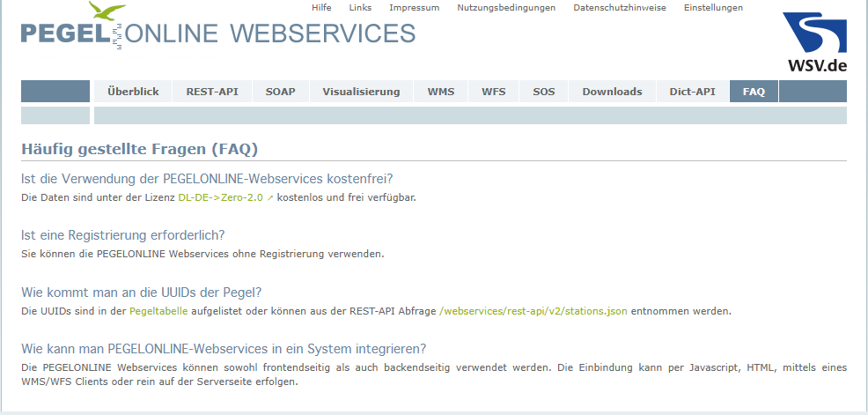
Task: Open the WMS tab
Action: pos(441,92)
